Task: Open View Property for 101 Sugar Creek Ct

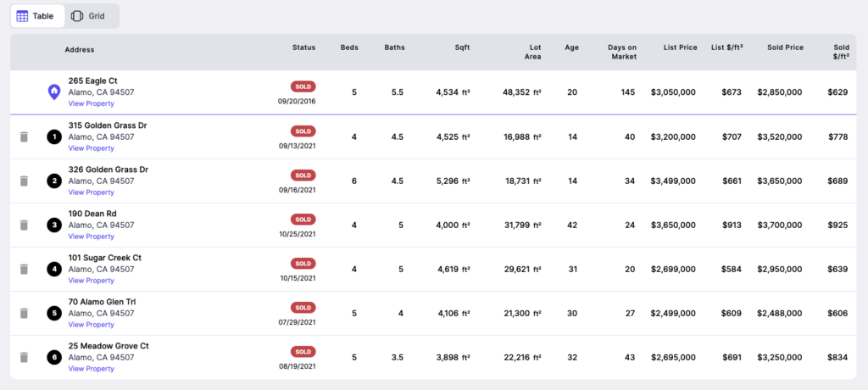Action: coord(92,281)
